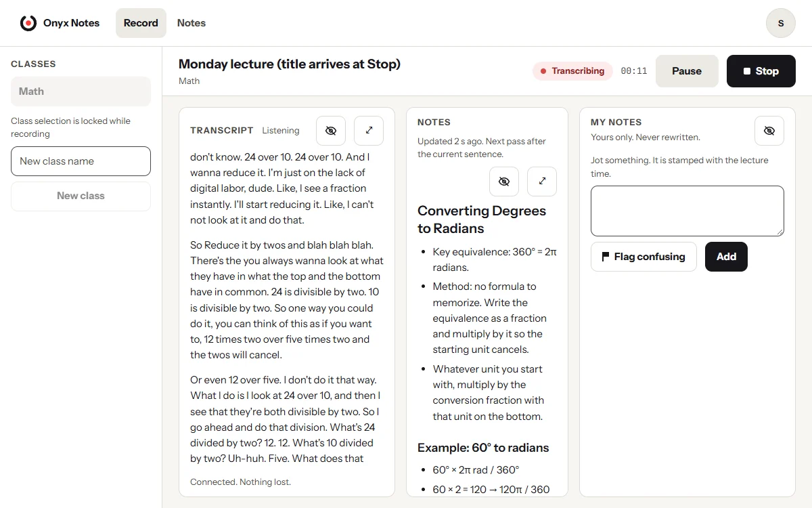Click the 'Key equivalence: 360° = 2π' bullet
Image resolution: width=812 pixels, height=508 pixels.
495,259
